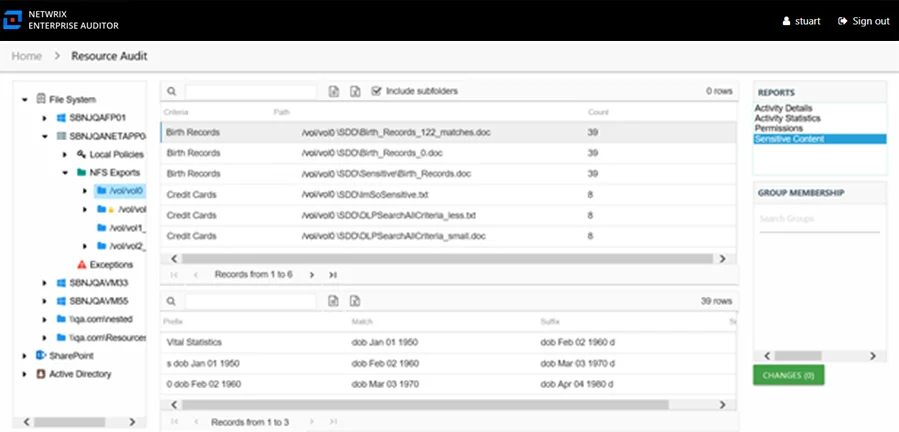Sort by the Match column header

(362, 322)
